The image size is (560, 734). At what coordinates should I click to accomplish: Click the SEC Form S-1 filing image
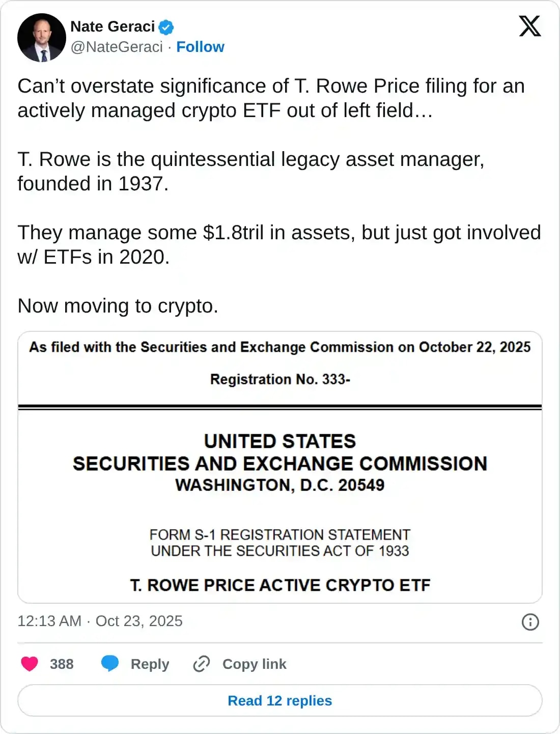point(280,466)
